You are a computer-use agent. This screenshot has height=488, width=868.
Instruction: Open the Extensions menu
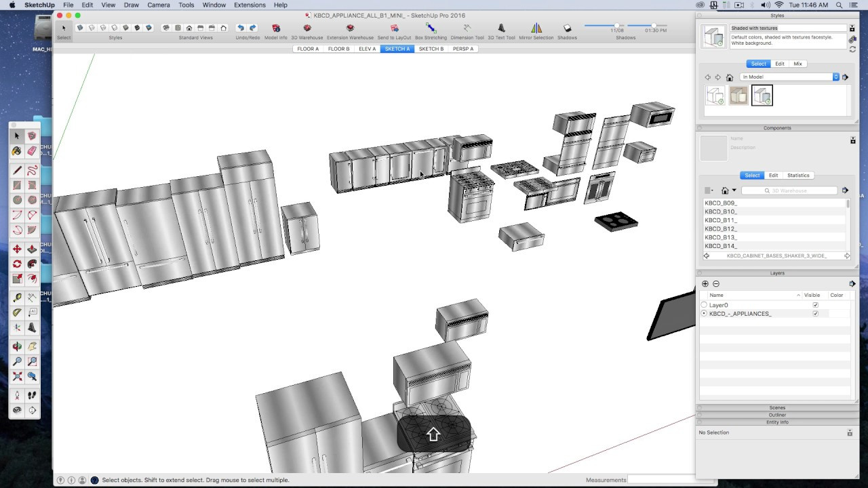[x=250, y=5]
